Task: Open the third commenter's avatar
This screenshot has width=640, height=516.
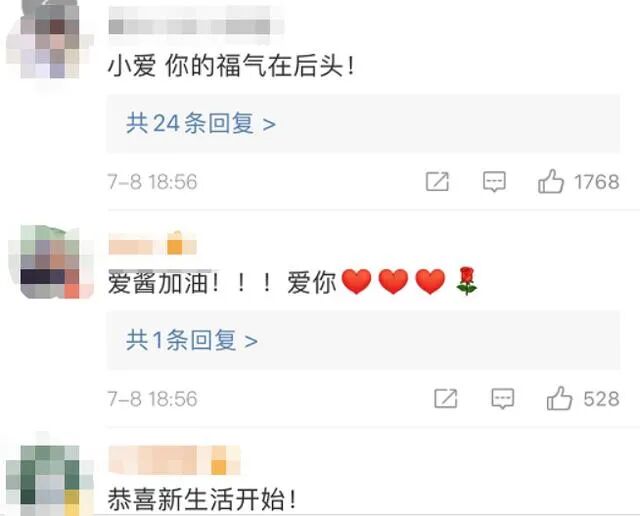Action: [x=49, y=478]
